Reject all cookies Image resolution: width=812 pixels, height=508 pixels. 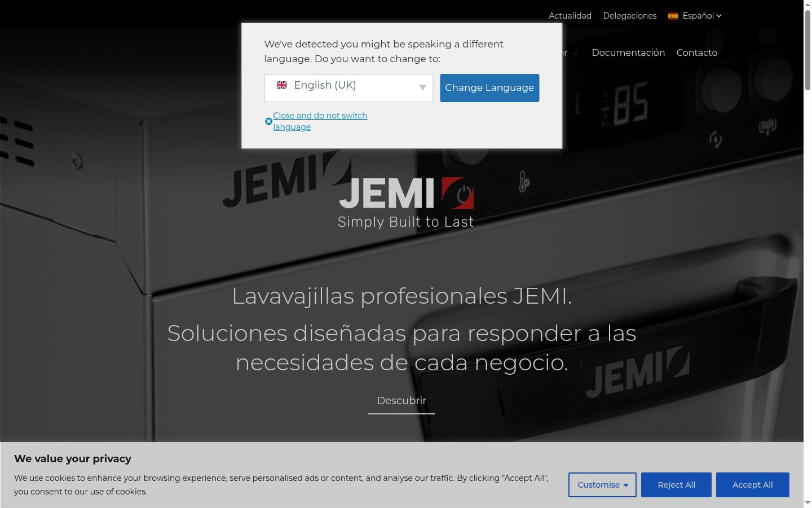click(676, 485)
